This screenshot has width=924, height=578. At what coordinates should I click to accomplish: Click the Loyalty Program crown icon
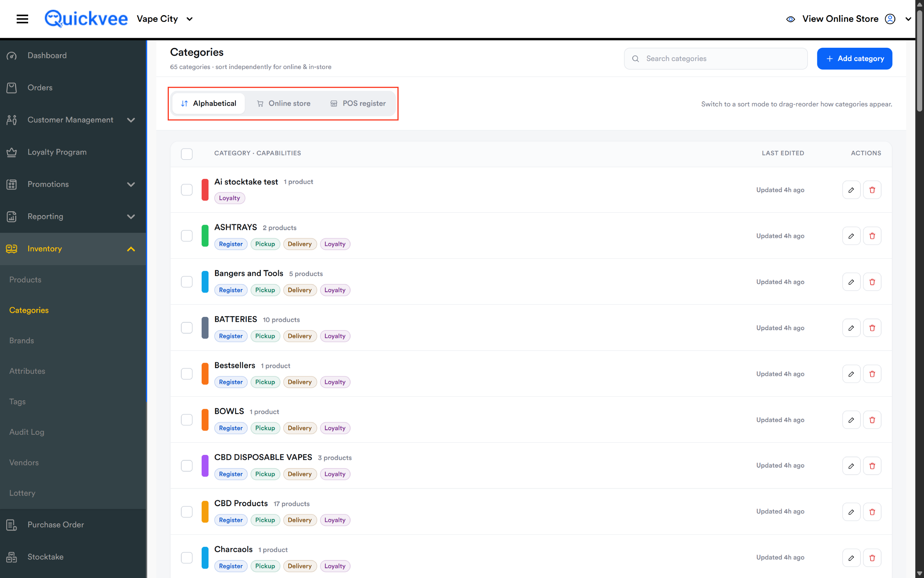click(12, 152)
